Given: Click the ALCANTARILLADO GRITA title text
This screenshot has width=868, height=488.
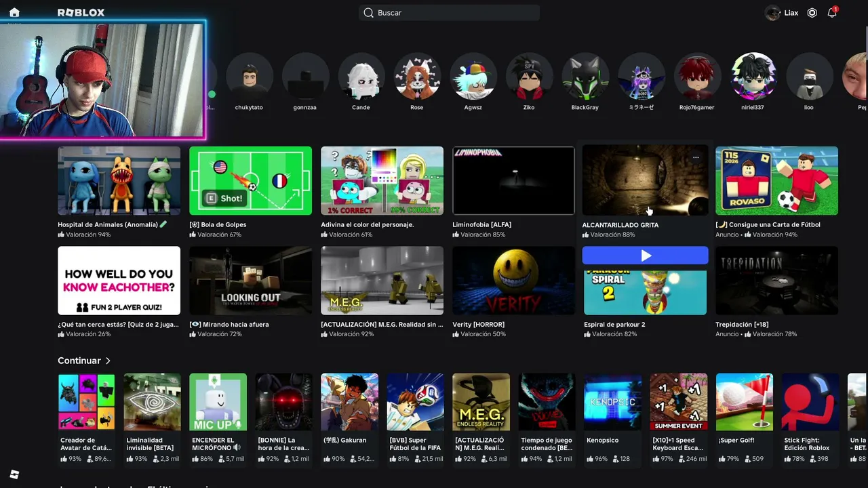Looking at the screenshot, I should click(x=620, y=225).
